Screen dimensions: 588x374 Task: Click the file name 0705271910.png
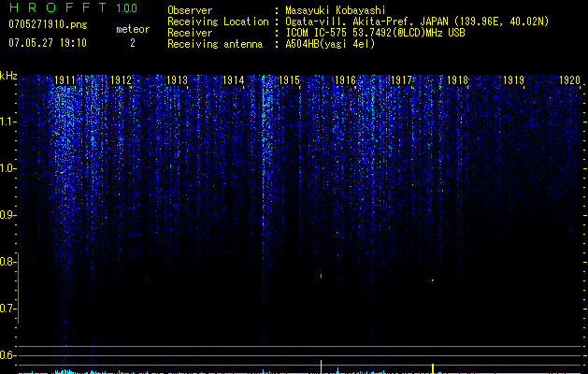coord(48,24)
